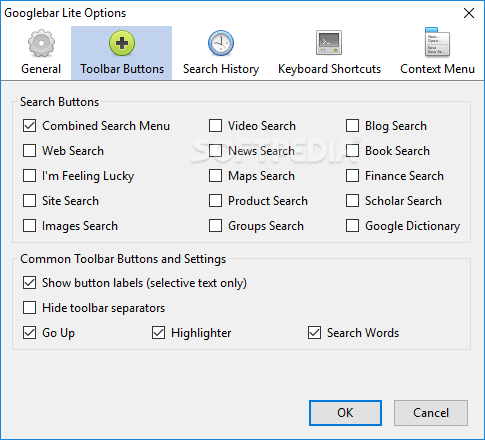Enable the Images Search checkbox
The image size is (485, 440).
coord(29,226)
